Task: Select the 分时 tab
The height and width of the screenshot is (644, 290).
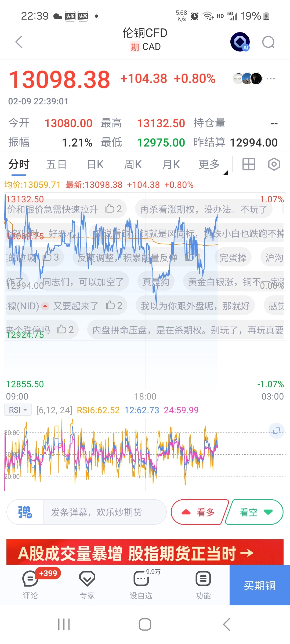Action: coord(19,164)
